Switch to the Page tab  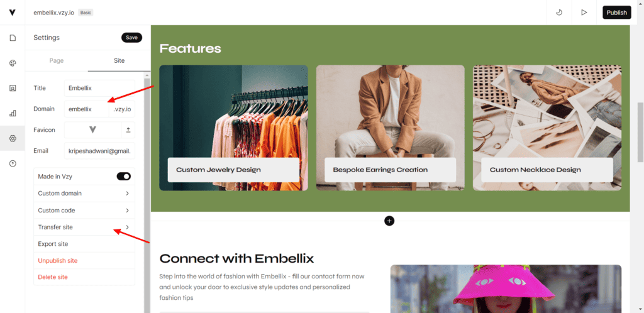pos(56,61)
